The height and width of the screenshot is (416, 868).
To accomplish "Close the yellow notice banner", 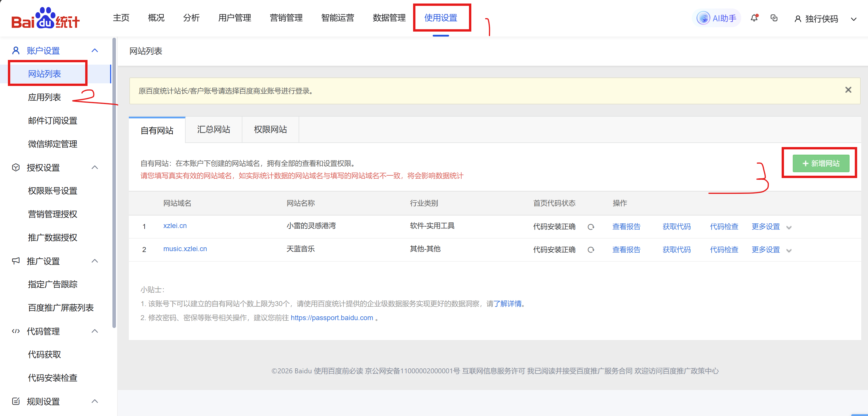I will (848, 90).
